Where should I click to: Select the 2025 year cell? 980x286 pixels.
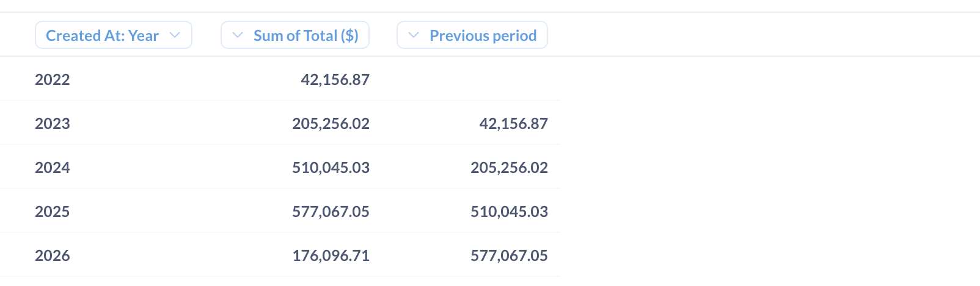click(x=53, y=211)
